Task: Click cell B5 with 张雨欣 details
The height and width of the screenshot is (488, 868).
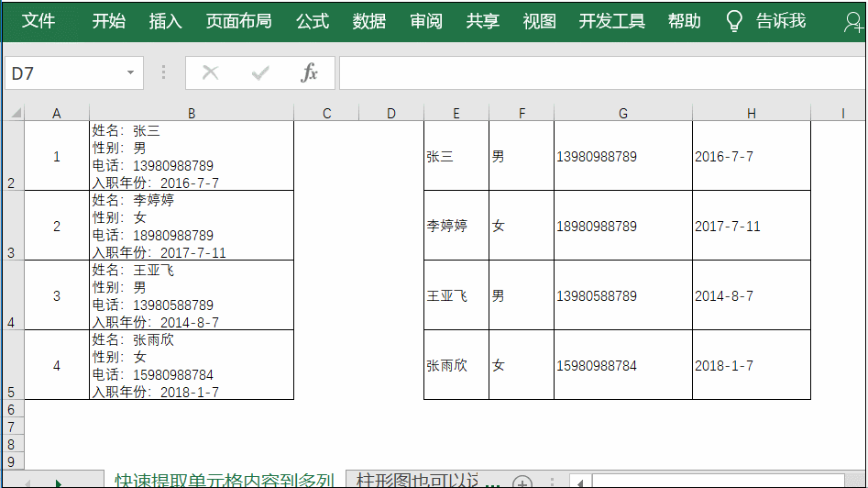Action: pos(192,365)
